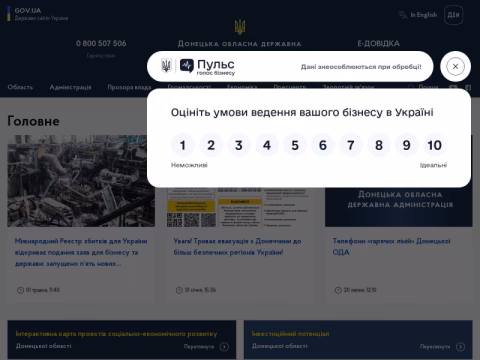The image size is (480, 360).
Task: Click the Головне section heading
Action: (x=33, y=121)
